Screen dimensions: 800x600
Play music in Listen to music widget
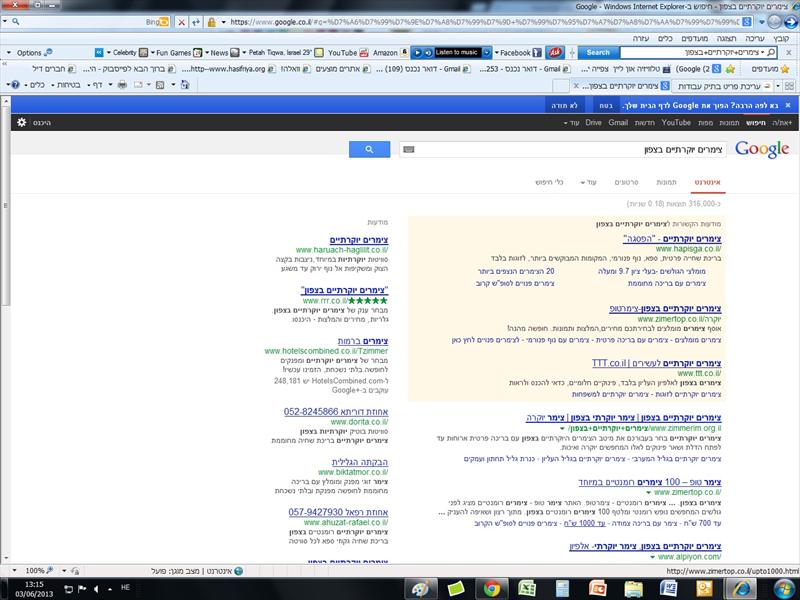click(x=417, y=53)
